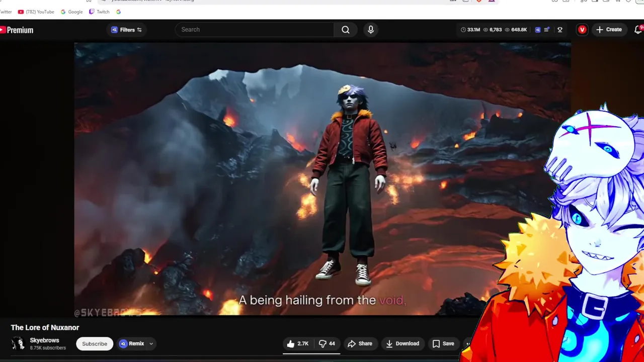Click the Filters sliders icon
644x362 pixels.
click(139, 30)
